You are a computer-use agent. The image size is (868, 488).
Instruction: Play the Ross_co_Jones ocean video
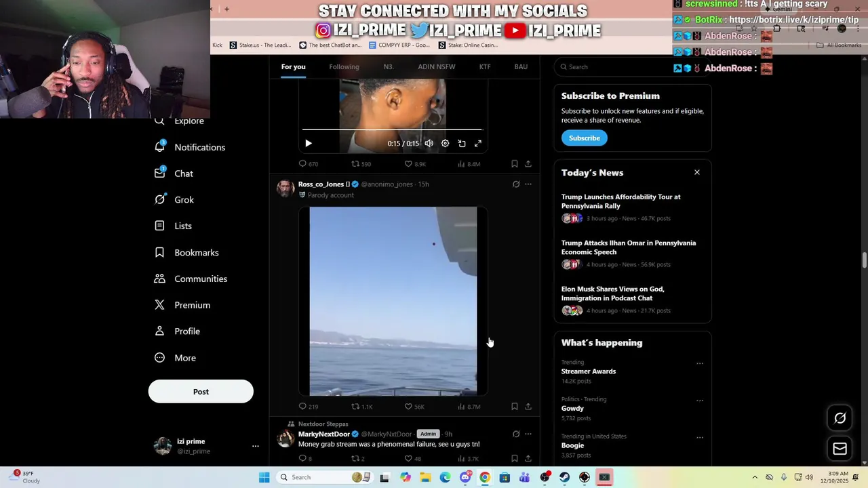pyautogui.click(x=393, y=301)
